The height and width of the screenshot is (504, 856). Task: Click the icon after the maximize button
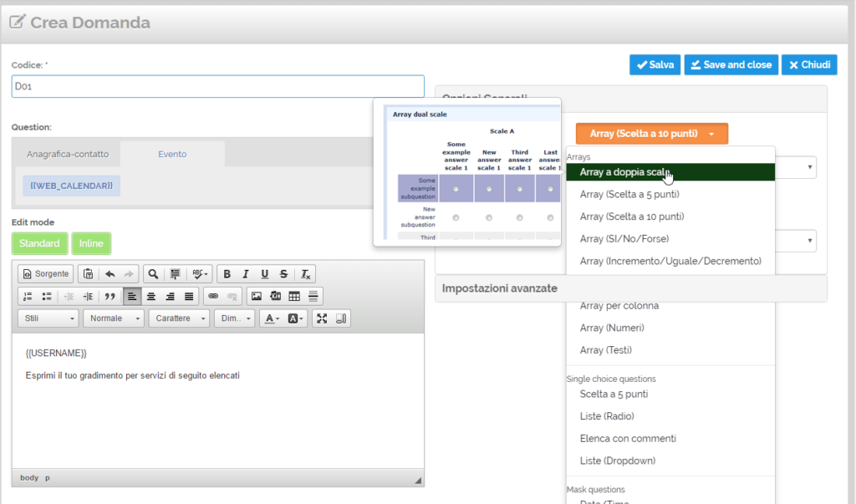[341, 318]
